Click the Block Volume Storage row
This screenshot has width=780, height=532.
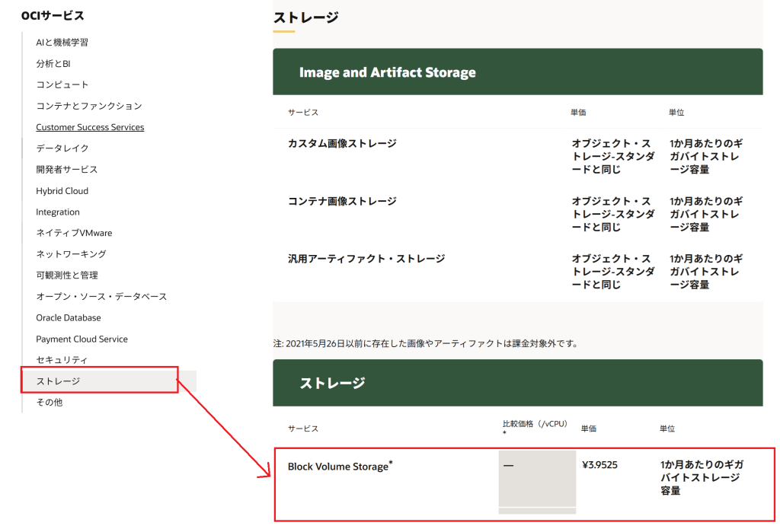click(338, 467)
